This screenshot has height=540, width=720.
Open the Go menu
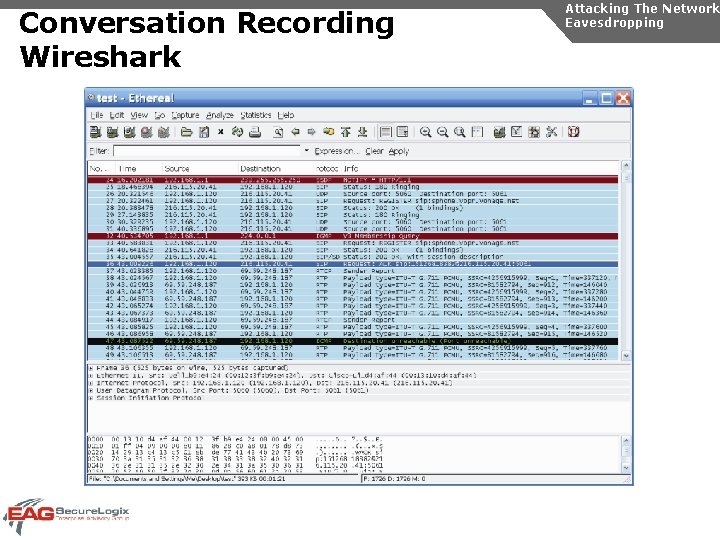point(159,115)
